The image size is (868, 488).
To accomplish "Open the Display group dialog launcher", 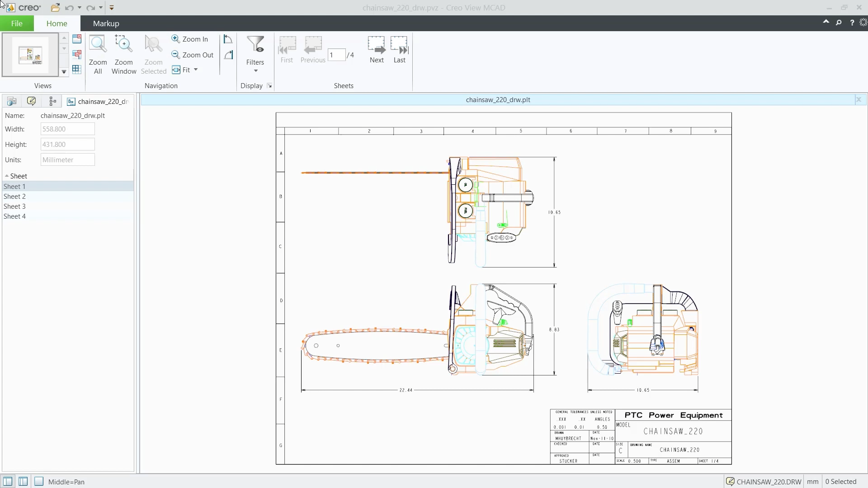I will click(269, 86).
